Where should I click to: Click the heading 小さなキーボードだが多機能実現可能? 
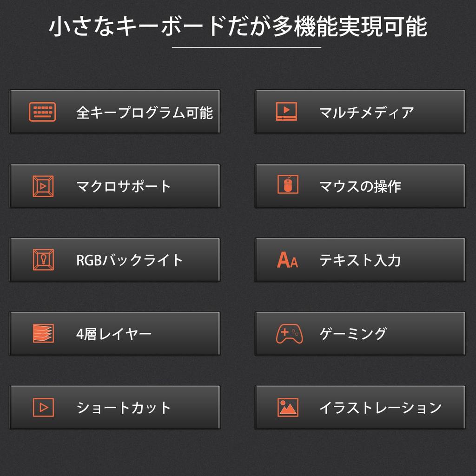tap(238, 27)
